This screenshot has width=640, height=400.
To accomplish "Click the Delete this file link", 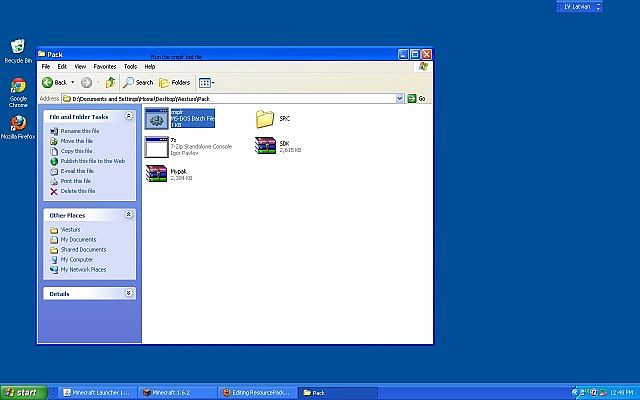I will pyautogui.click(x=77, y=191).
